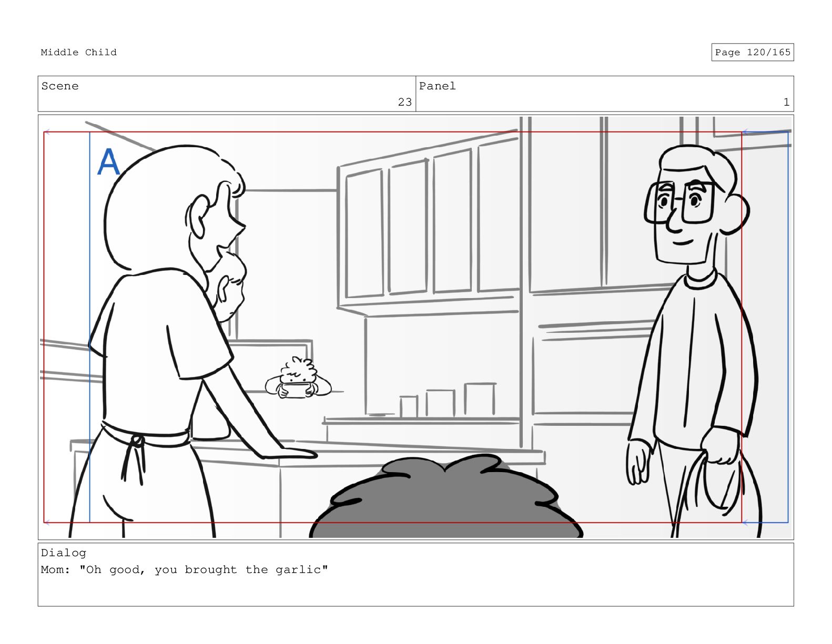
Task: Click the 'Middle Child' title text
Action: pyautogui.click(x=79, y=52)
